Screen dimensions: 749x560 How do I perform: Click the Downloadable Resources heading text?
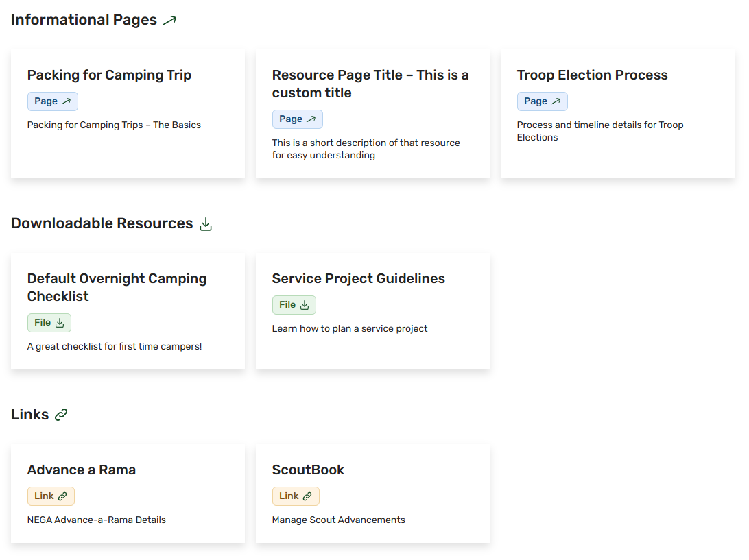(x=102, y=223)
